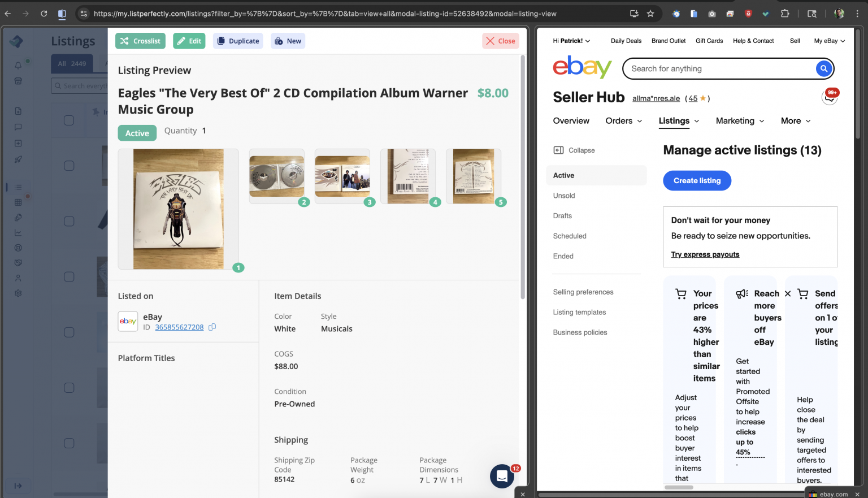Open the chat support bubble showing 12

tap(502, 477)
